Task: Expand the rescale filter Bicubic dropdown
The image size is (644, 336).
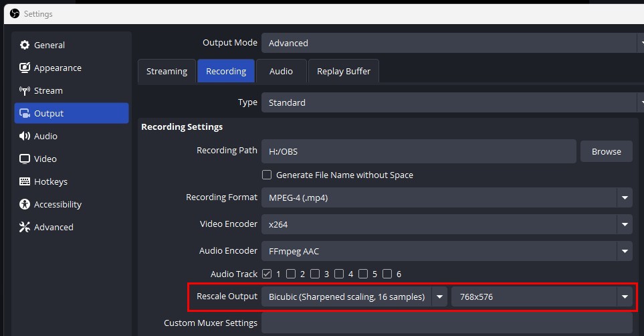Action: 439,297
